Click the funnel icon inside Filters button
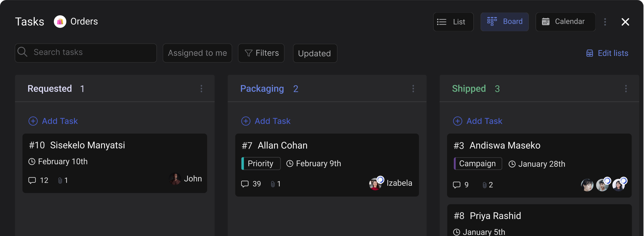644x236 pixels. pos(249,53)
